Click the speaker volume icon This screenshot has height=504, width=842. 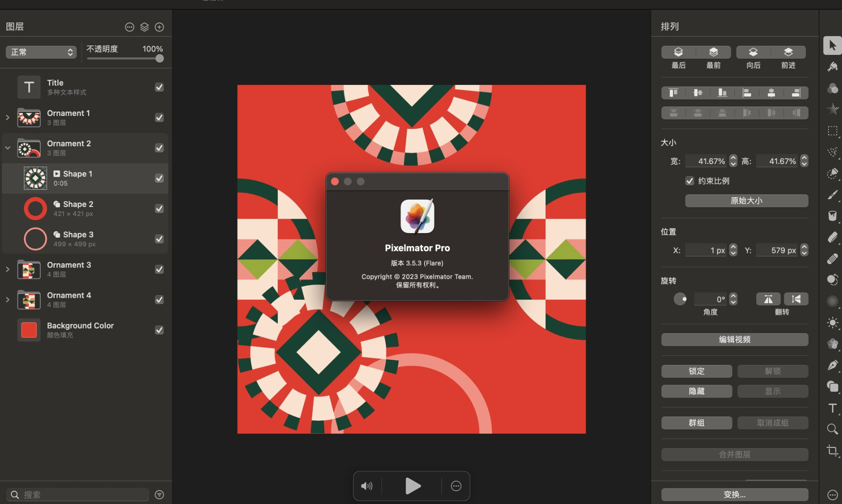[367, 486]
